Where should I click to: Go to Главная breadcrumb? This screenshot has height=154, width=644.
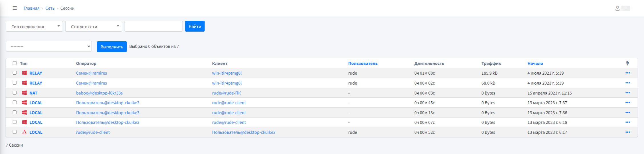[32, 8]
